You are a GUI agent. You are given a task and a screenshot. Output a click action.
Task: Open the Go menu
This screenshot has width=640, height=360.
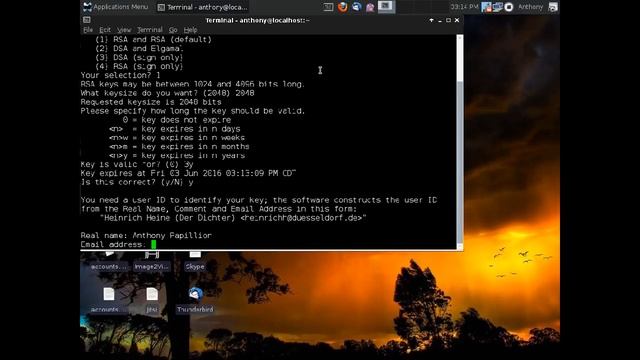[x=173, y=30]
